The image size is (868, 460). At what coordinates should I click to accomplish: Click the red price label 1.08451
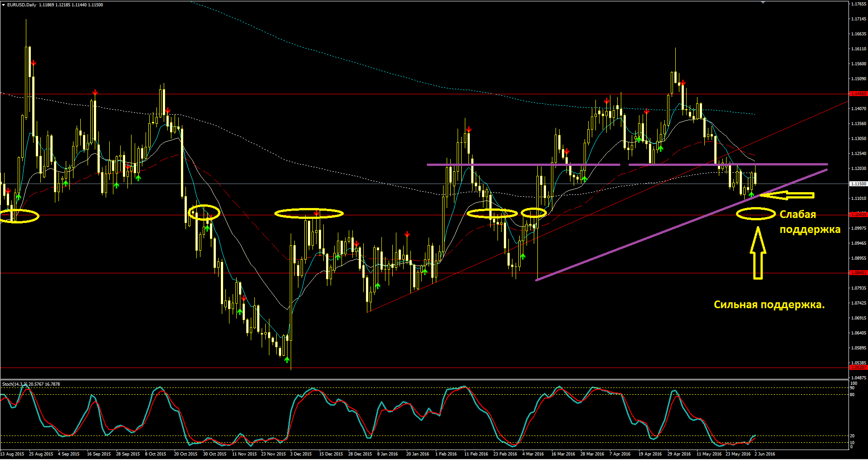(858, 273)
